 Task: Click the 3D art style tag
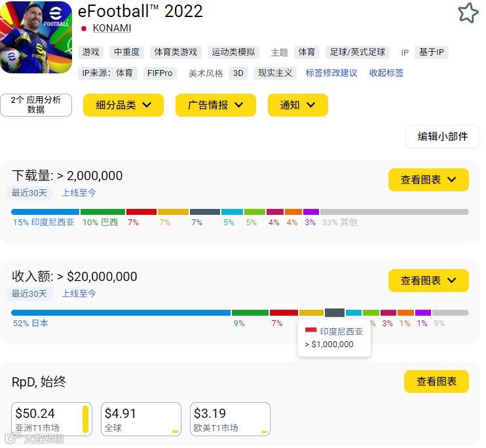[x=238, y=73]
